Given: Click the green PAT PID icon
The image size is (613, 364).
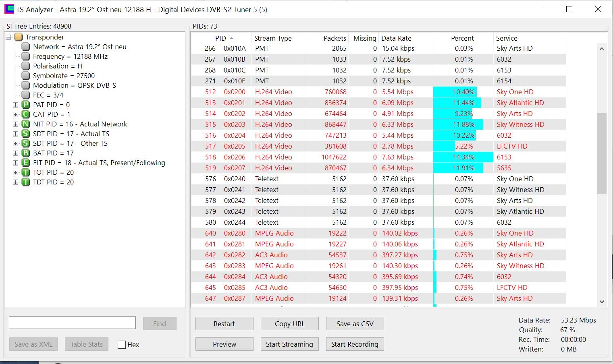Looking at the screenshot, I should 26,105.
